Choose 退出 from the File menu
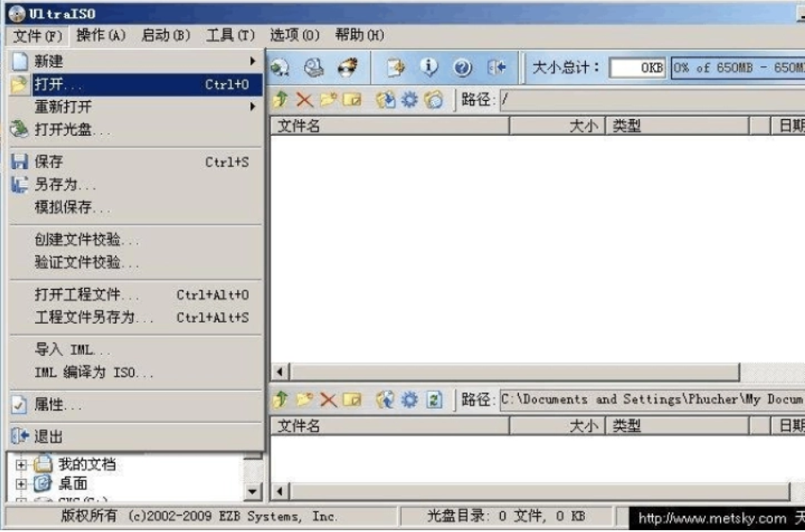 click(x=136, y=436)
